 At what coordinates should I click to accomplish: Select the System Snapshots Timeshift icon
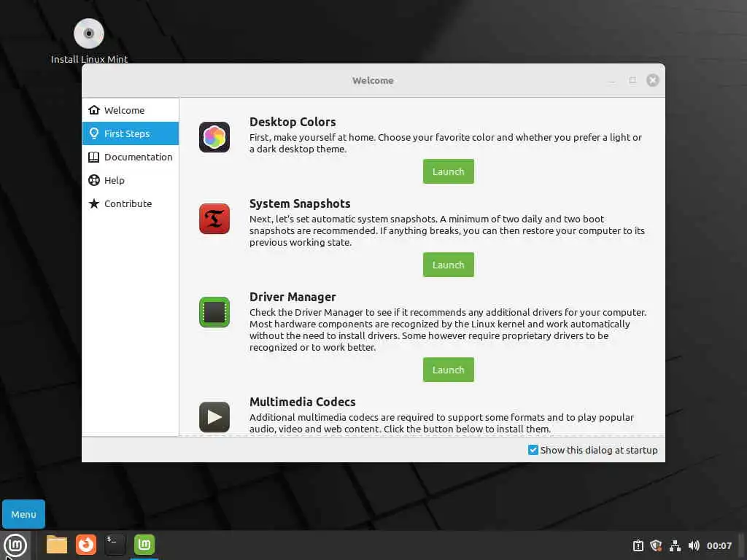(x=214, y=219)
